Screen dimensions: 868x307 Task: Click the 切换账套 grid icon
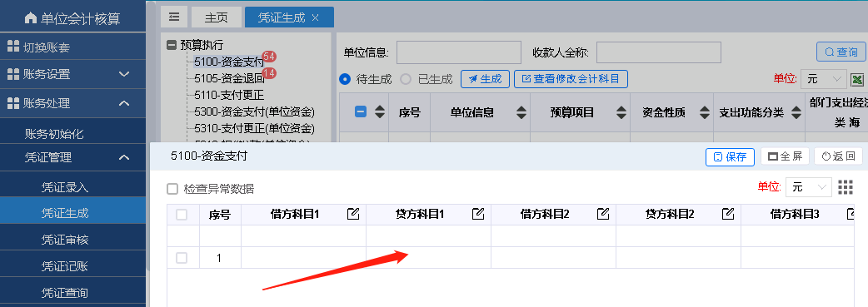(13, 47)
